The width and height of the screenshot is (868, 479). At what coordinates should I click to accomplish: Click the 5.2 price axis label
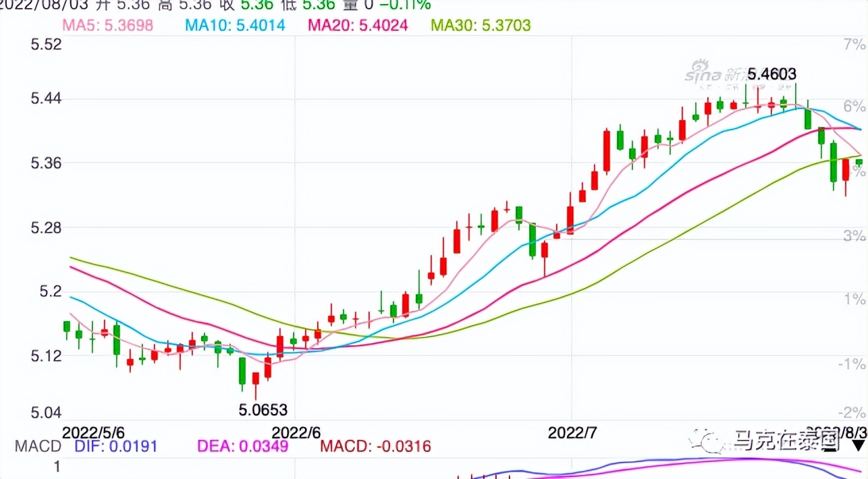50,291
